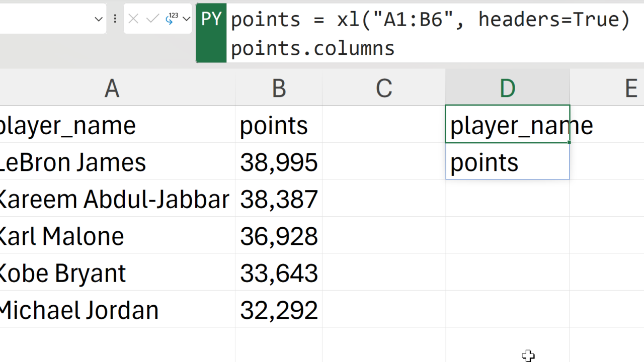Select column C header

[x=383, y=88]
